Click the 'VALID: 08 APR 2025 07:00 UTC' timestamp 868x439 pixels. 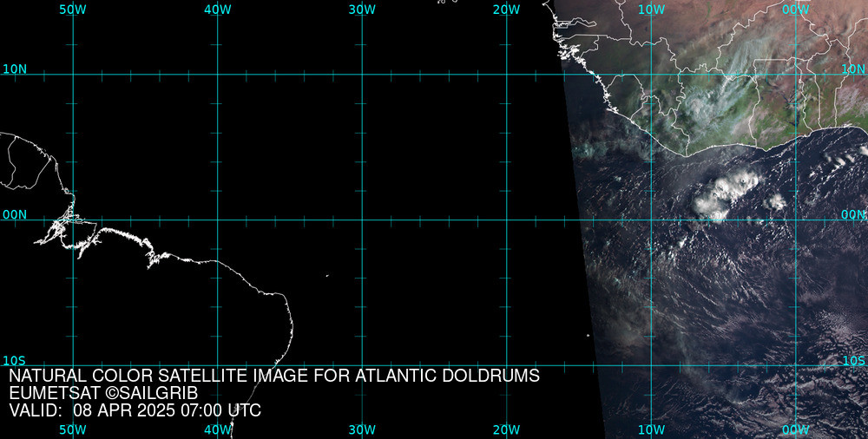pos(135,411)
